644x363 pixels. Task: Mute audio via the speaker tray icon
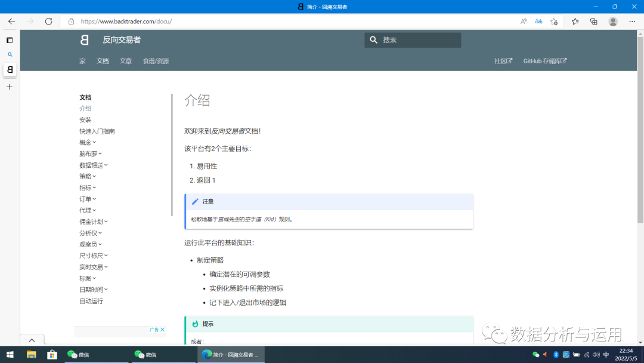[596, 354]
